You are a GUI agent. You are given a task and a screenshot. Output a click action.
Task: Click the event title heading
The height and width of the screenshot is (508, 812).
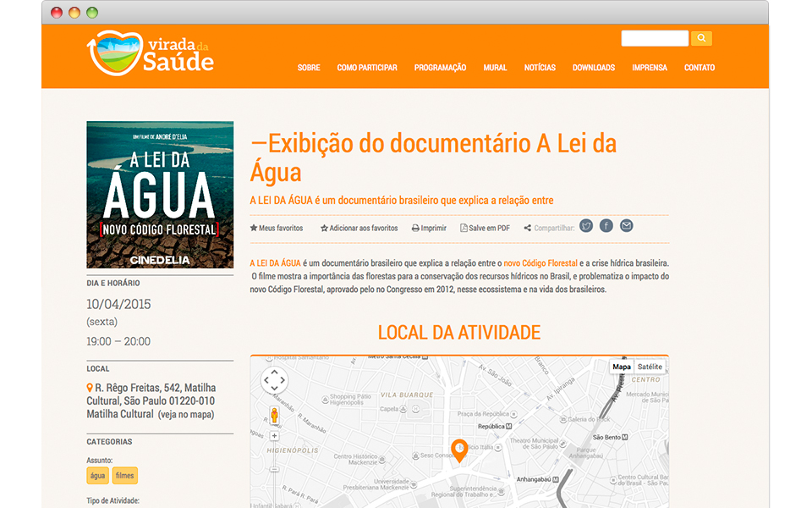coord(433,157)
